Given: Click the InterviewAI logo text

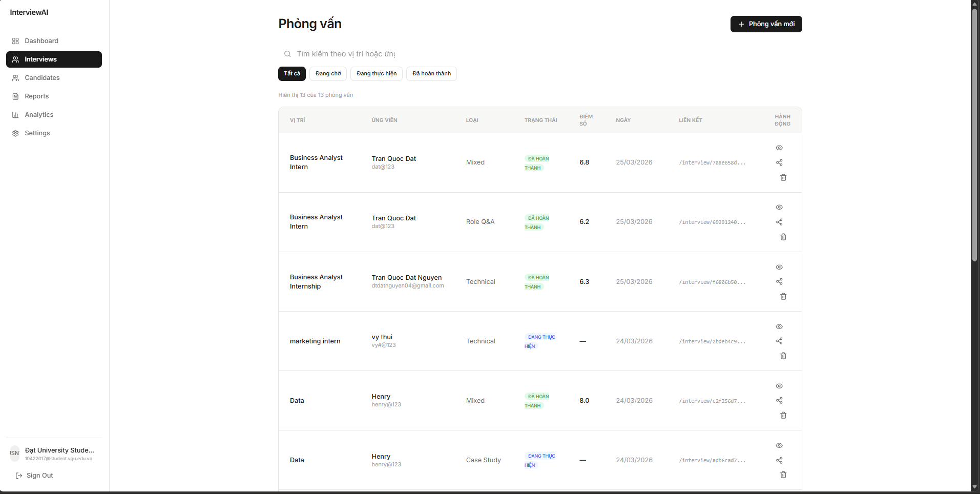Looking at the screenshot, I should 29,12.
